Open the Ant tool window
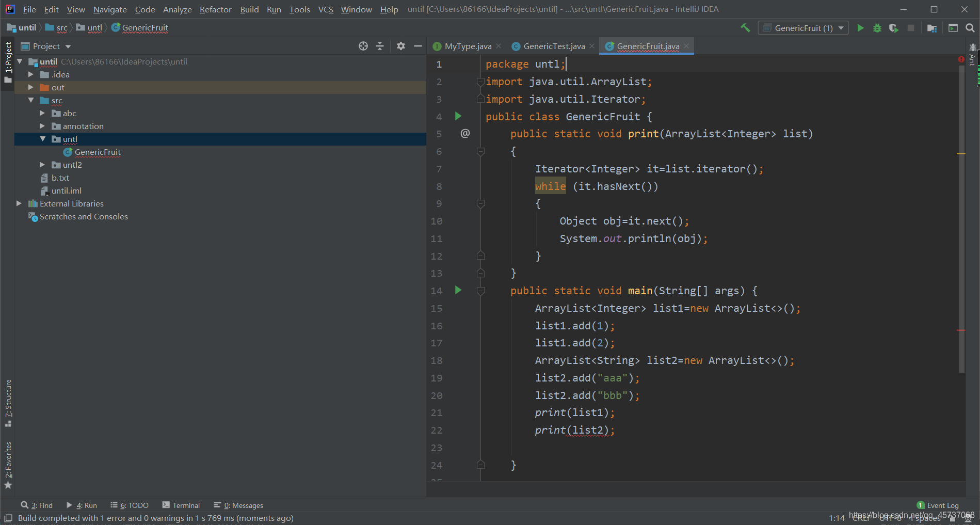This screenshot has height=525, width=980. click(x=972, y=55)
